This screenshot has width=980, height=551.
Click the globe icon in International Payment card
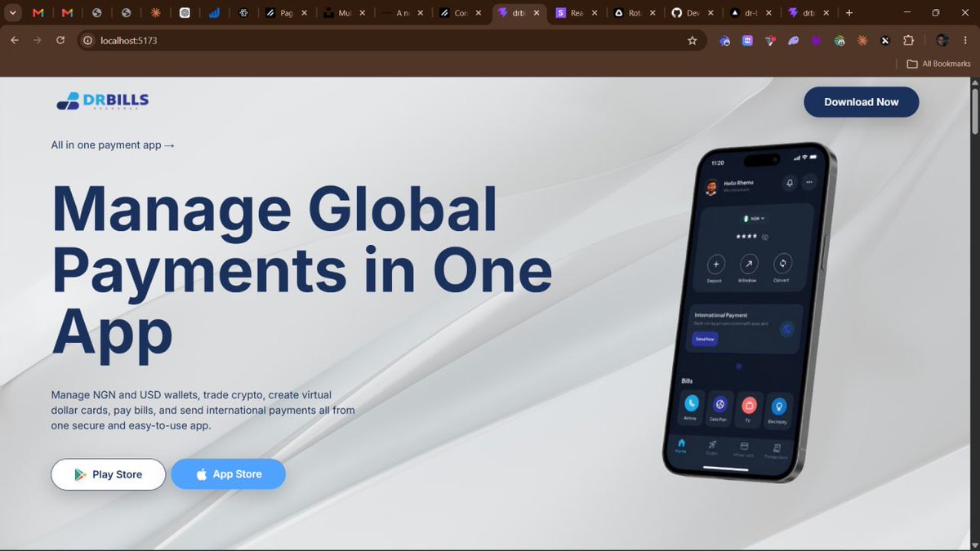click(787, 329)
